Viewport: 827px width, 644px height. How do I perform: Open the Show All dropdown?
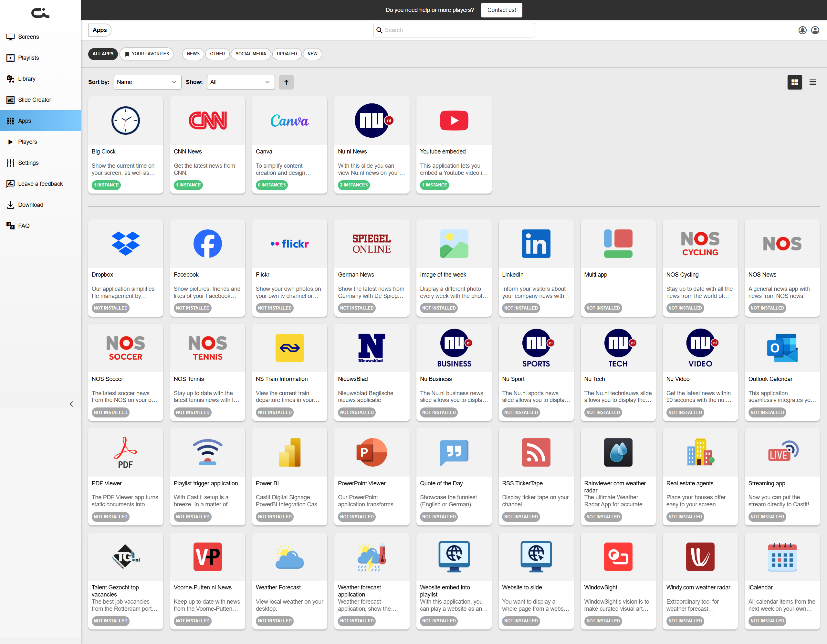pyautogui.click(x=240, y=82)
